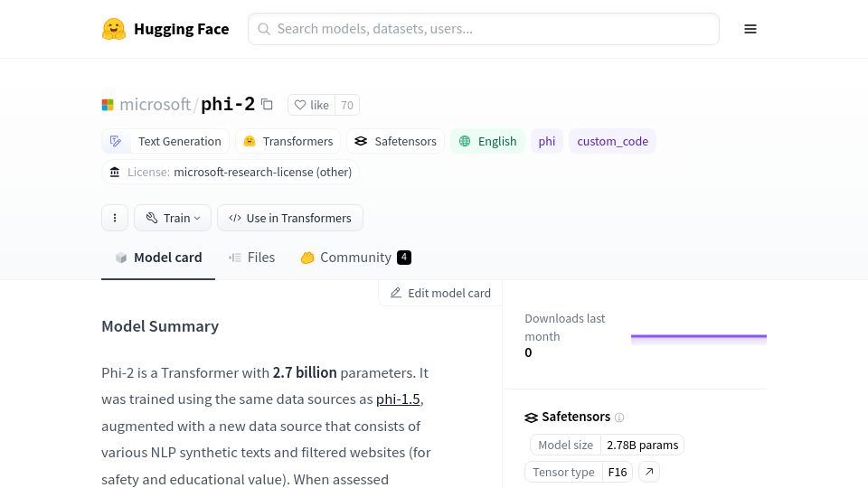The image size is (868, 488).
Task: Click the phi-2 model name link
Action: [228, 104]
